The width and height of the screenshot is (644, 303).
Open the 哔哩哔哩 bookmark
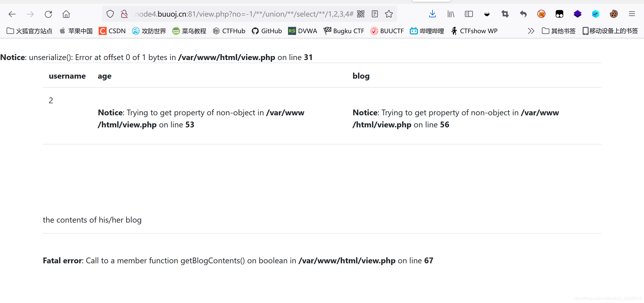coord(427,31)
